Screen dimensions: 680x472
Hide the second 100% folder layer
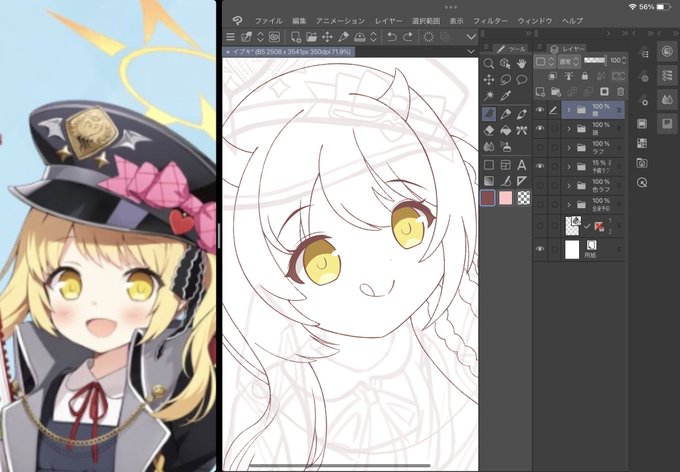(x=540, y=128)
